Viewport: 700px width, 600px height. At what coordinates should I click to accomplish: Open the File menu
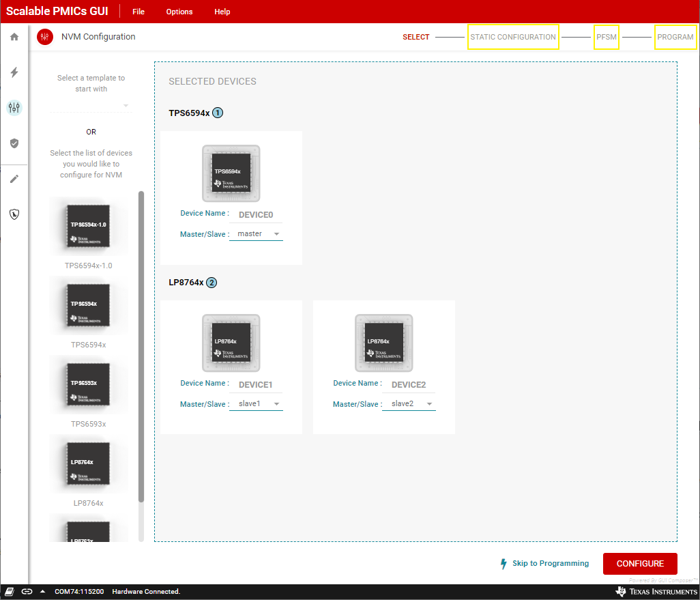(x=138, y=12)
